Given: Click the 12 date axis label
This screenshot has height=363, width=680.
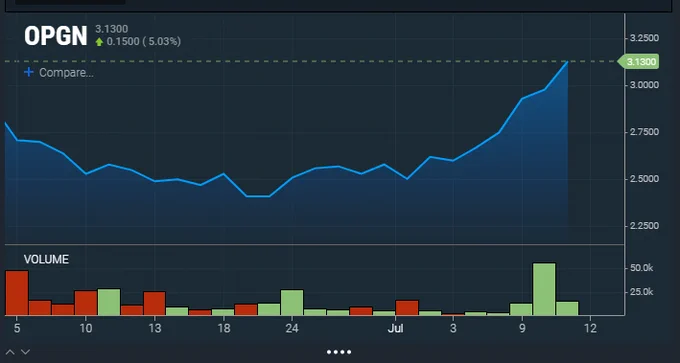Looking at the screenshot, I should tap(590, 328).
